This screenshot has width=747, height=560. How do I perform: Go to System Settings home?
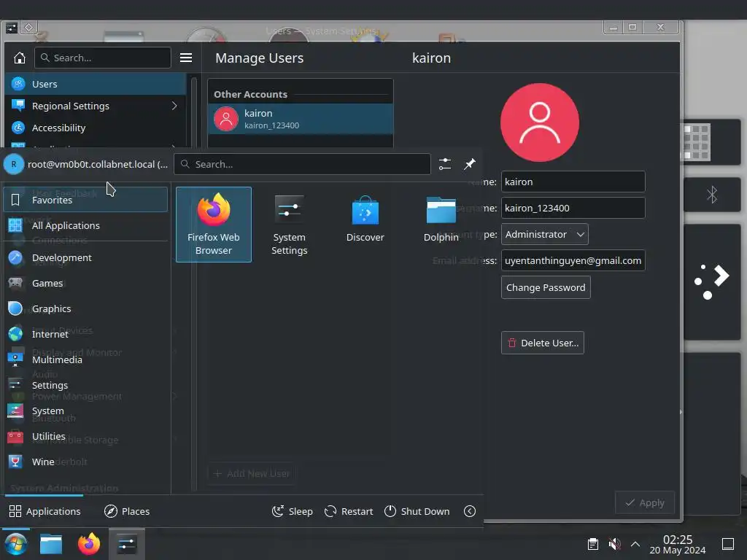tap(20, 58)
